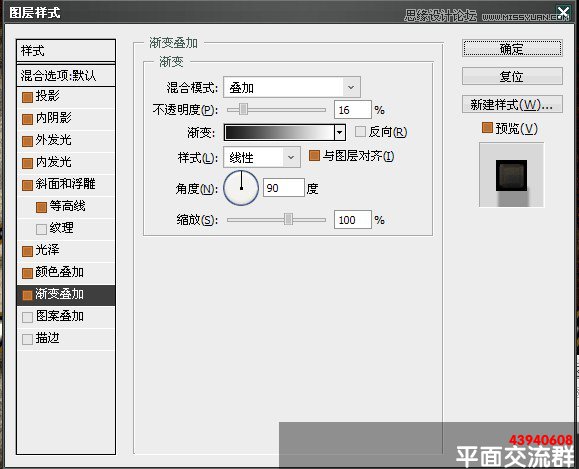Enable the 描边 checkbox
Viewport: 579px width, 469px height.
(x=27, y=339)
